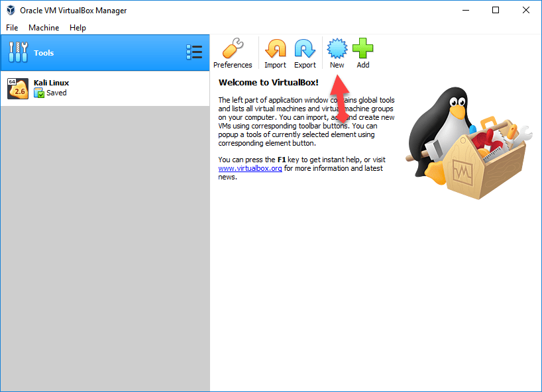Select the Tools label in left panel
542x392 pixels.
[44, 53]
